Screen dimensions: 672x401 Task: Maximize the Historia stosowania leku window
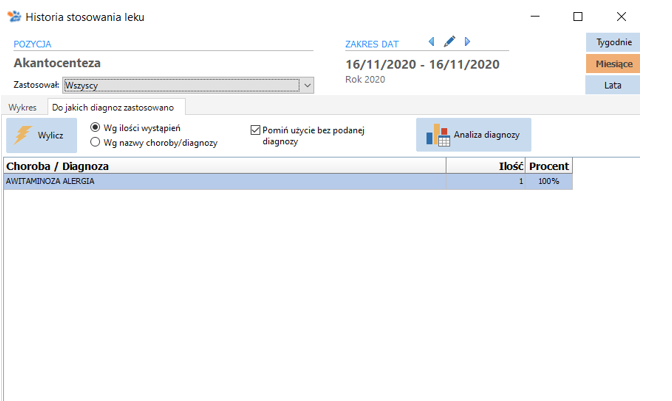[578, 16]
